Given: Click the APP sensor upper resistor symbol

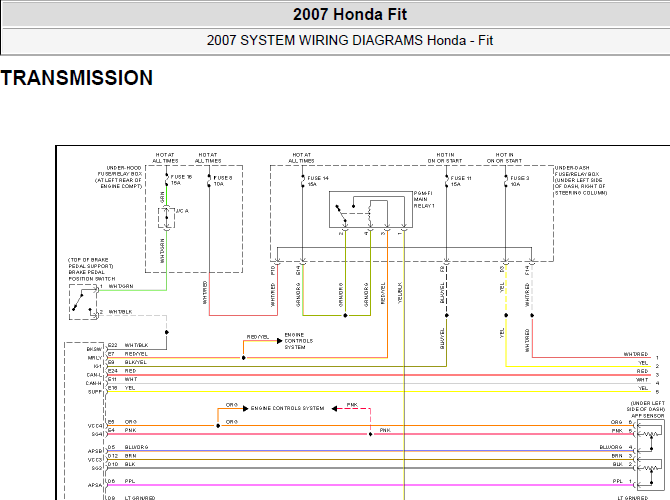Looking at the screenshot, I should (650, 434).
